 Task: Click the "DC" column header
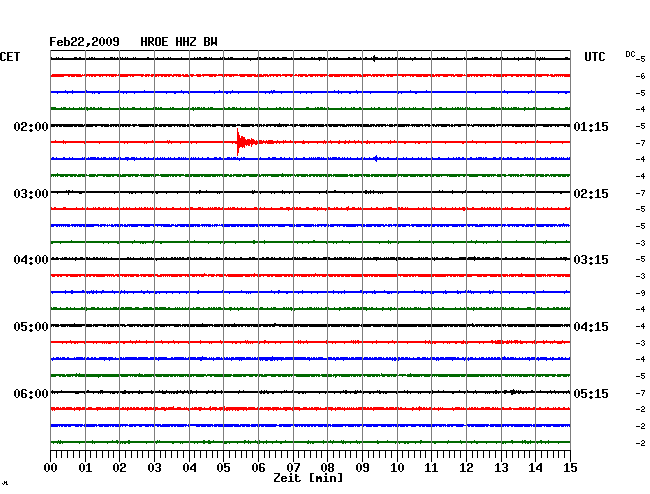[x=630, y=54]
